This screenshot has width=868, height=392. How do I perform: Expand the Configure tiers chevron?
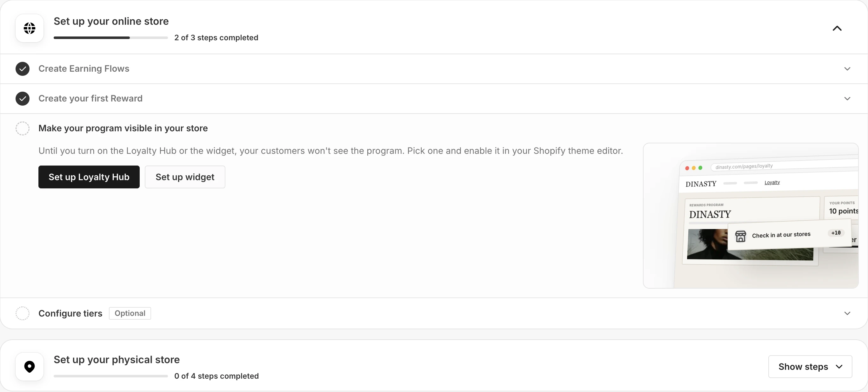[x=847, y=313]
